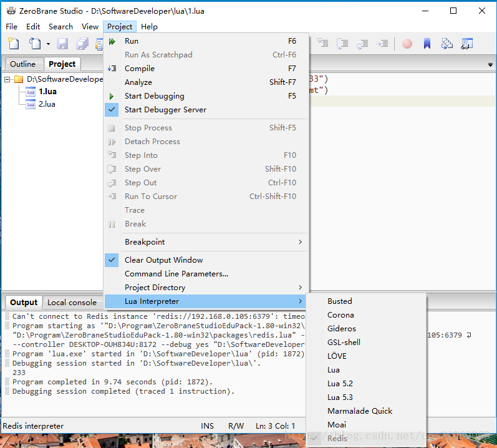This screenshot has width=497, height=448.
Task: Click the Ln: 3 Col: 1 status field
Action: (x=275, y=426)
